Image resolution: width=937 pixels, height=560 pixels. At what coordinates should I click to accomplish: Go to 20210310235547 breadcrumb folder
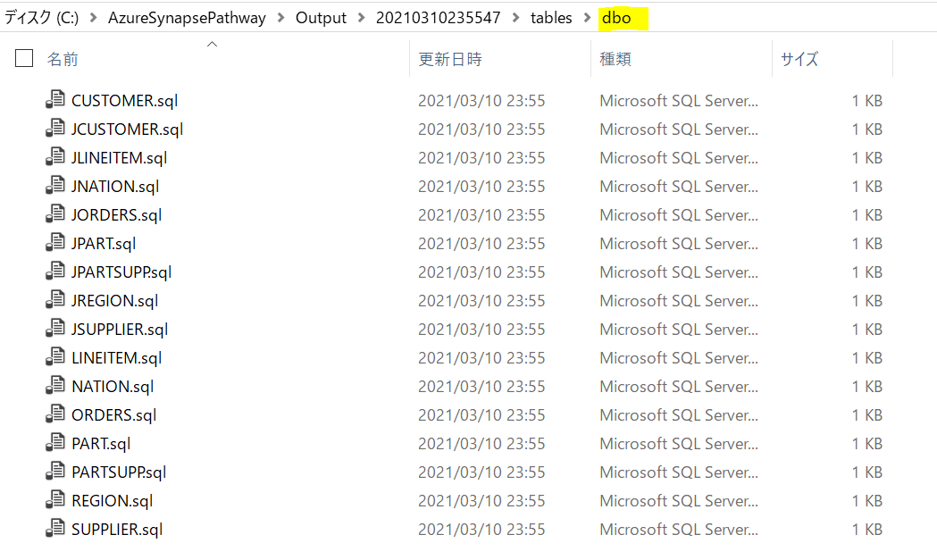click(x=438, y=18)
